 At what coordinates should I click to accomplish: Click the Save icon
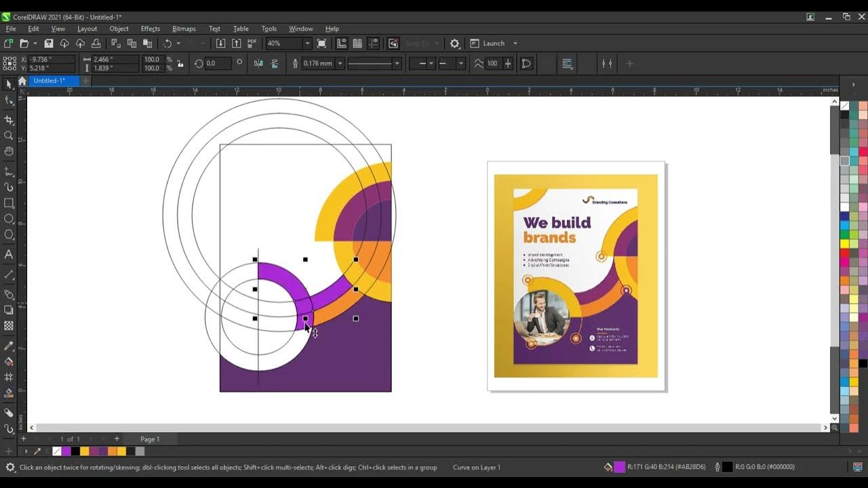tap(49, 43)
